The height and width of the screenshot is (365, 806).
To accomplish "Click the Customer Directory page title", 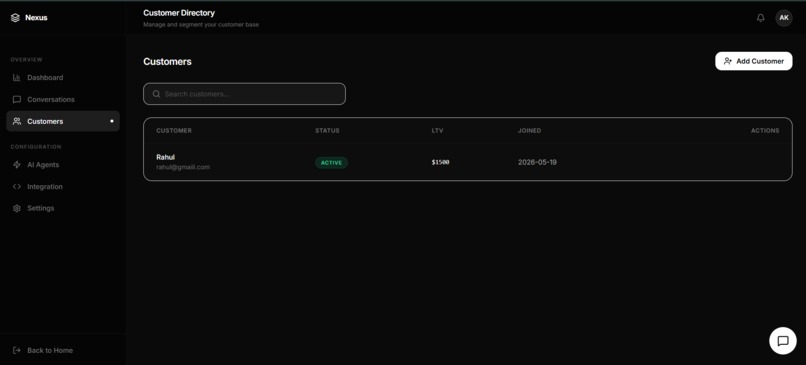I will click(179, 13).
